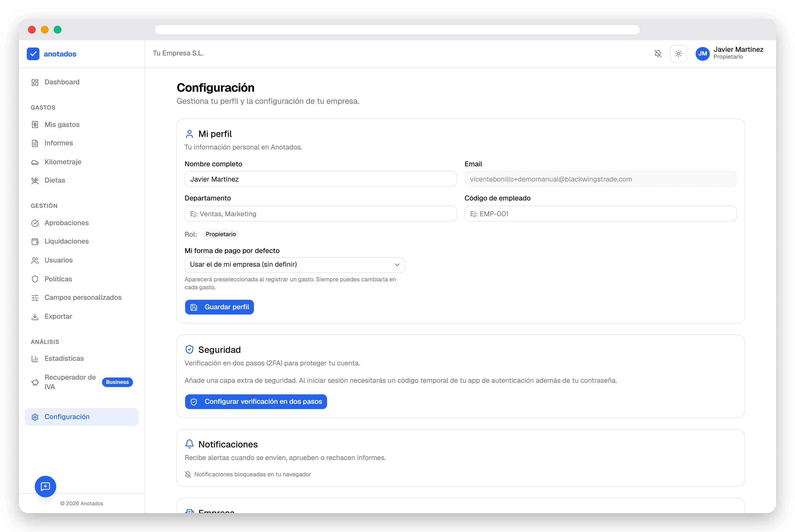Click Configurar verificación en dos pasos
Image resolution: width=795 pixels, height=532 pixels.
coord(256,402)
